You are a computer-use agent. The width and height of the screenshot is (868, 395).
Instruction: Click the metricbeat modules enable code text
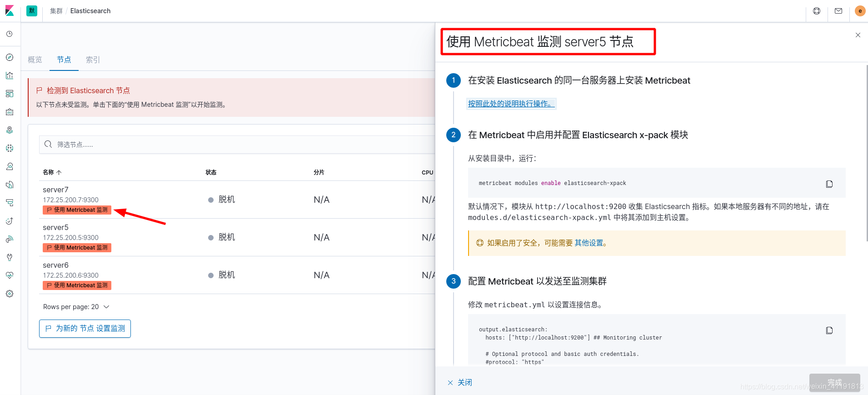(x=552, y=183)
